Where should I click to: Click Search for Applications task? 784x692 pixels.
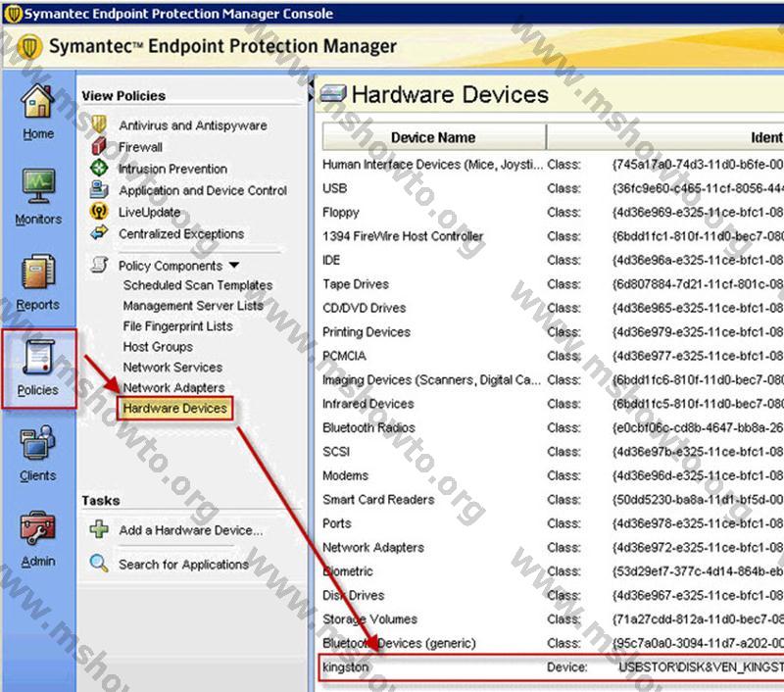point(183,565)
